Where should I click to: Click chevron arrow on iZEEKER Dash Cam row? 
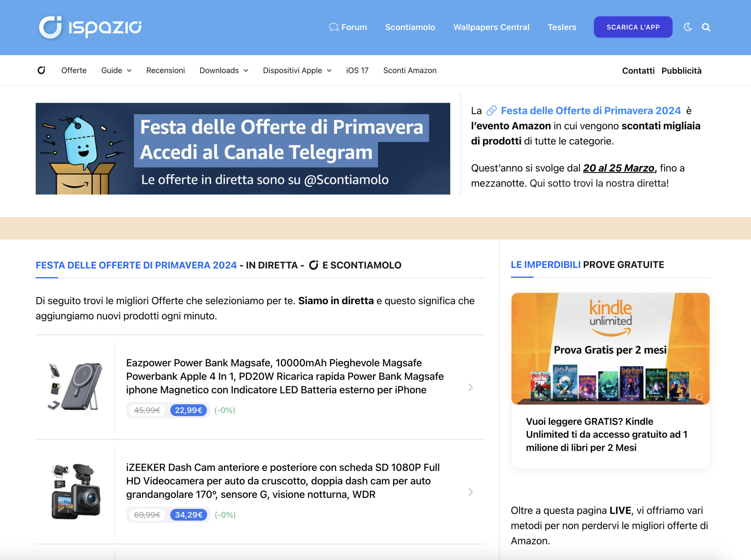470,492
